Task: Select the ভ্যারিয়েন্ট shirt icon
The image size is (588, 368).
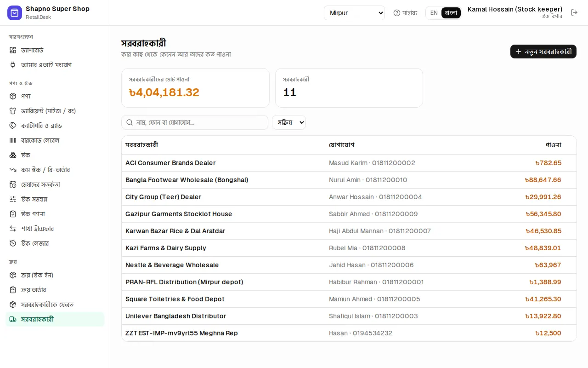Action: [x=13, y=111]
